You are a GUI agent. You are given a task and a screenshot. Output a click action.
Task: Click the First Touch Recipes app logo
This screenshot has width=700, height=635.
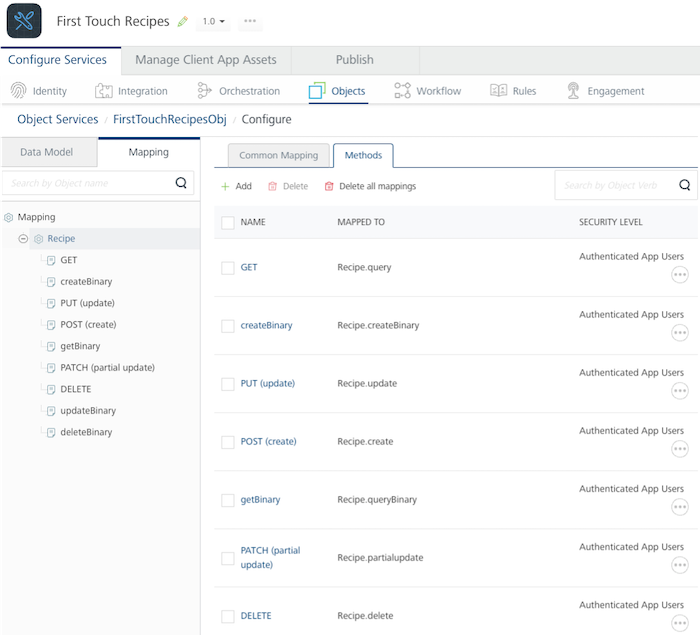tap(24, 21)
